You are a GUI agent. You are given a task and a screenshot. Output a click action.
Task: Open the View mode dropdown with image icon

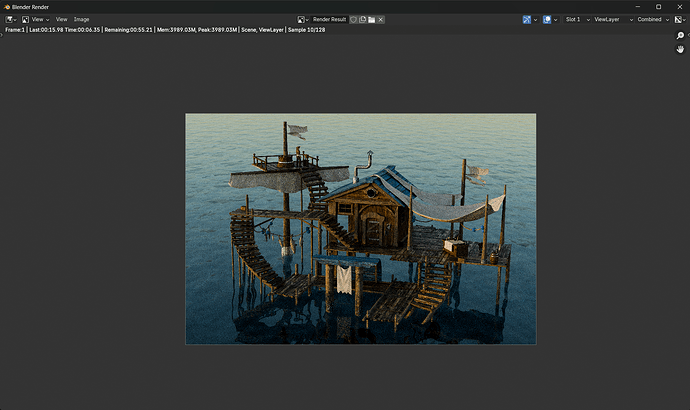pos(35,19)
